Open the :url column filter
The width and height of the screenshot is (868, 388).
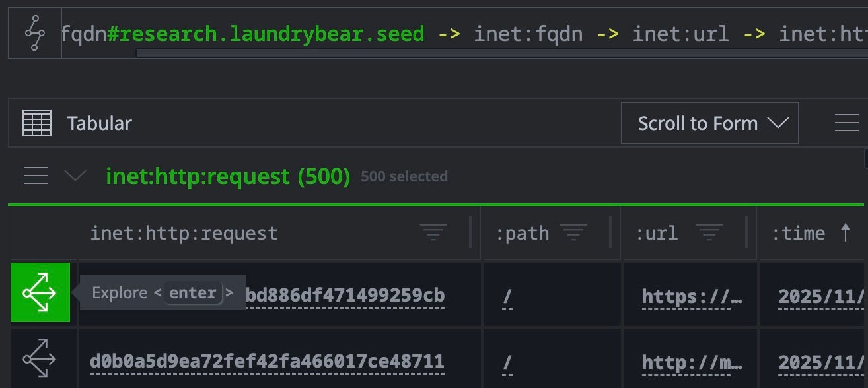point(709,232)
